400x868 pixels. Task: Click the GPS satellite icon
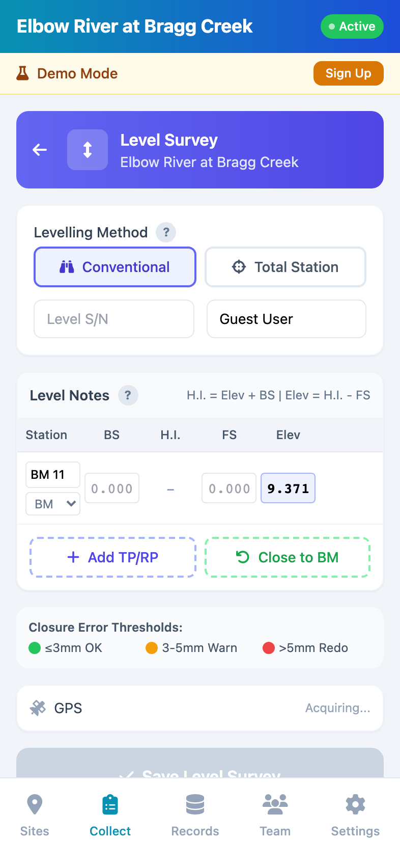tap(38, 708)
